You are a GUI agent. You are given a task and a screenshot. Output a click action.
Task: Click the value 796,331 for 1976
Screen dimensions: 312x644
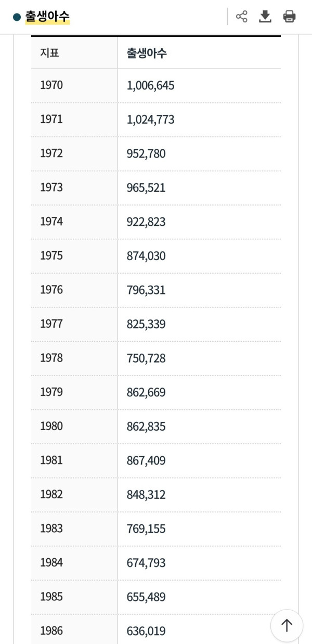146,290
